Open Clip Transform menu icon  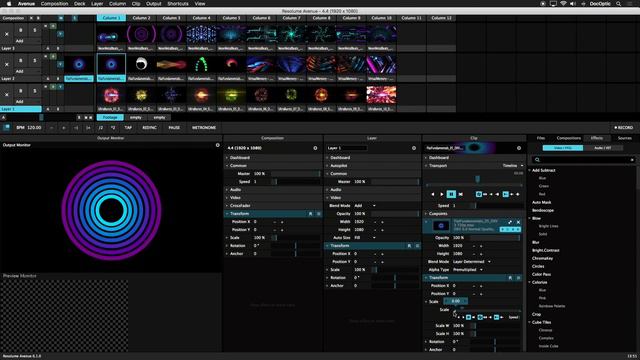click(x=518, y=278)
